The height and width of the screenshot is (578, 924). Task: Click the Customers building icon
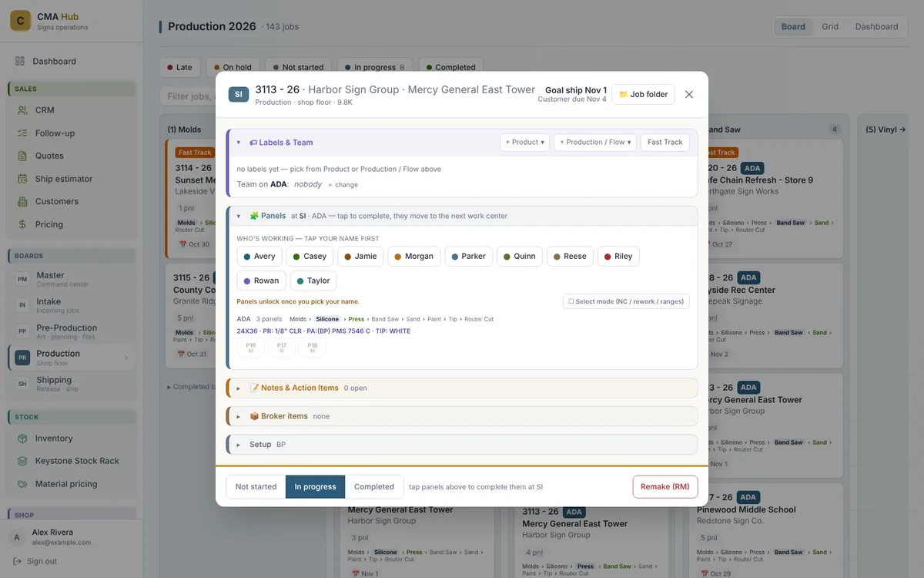point(22,201)
